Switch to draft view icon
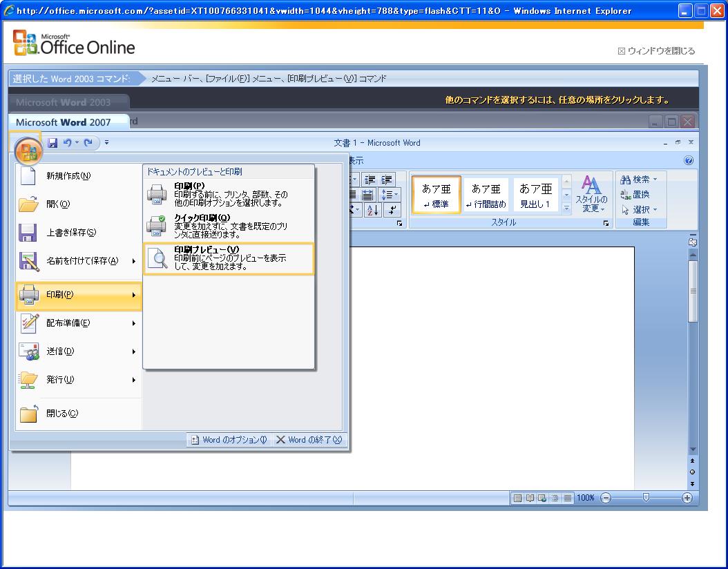 (x=567, y=498)
